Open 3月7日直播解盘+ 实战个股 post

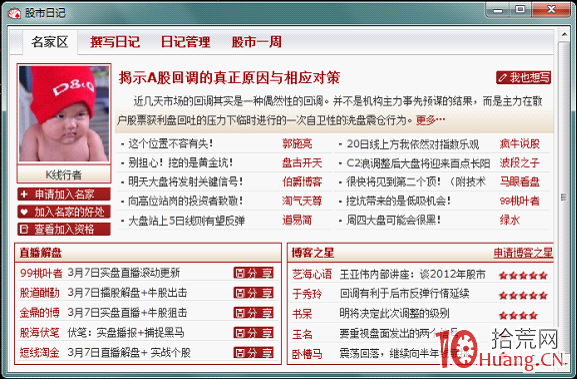[129, 353]
